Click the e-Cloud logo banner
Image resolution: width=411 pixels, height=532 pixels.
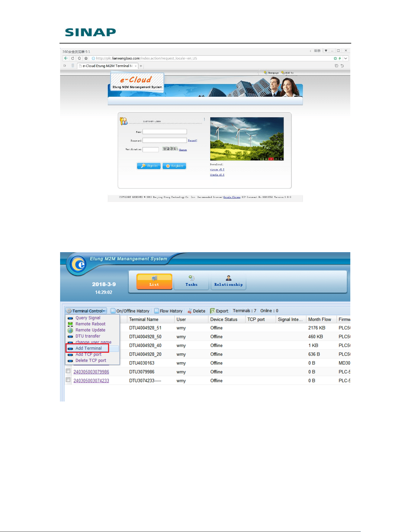pyautogui.click(x=137, y=82)
